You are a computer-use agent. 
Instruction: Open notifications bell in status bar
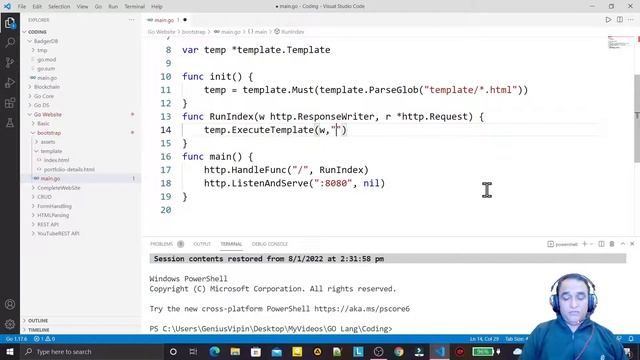[631, 339]
